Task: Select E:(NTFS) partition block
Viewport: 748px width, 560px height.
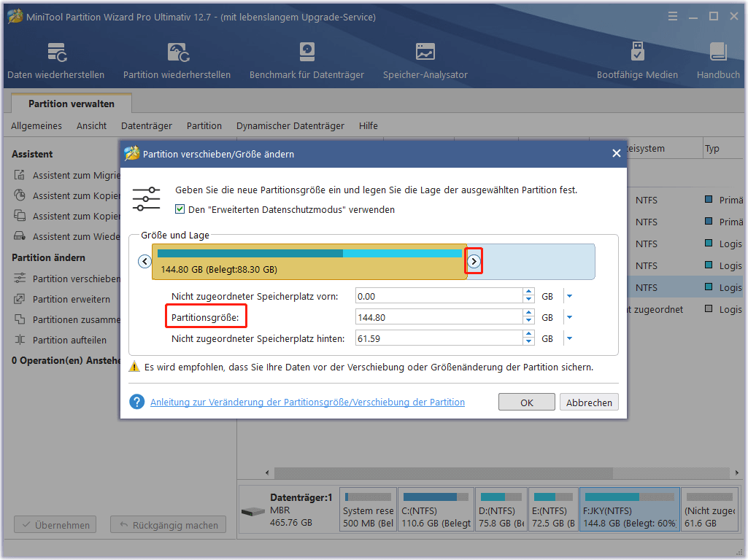Action: coord(553,510)
